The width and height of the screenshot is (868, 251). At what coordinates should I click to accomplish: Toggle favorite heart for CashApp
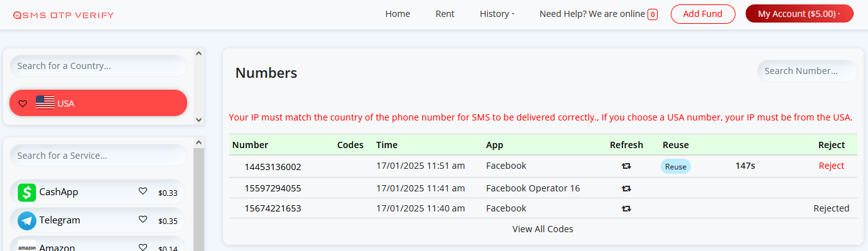[x=143, y=191]
